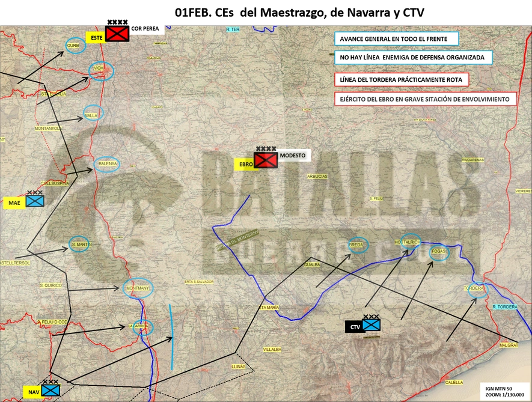
Task: Select 'NO HAY LÍNEA ENEMIGA DE DEFENSA ORGANIZADA' box
Action: point(413,57)
